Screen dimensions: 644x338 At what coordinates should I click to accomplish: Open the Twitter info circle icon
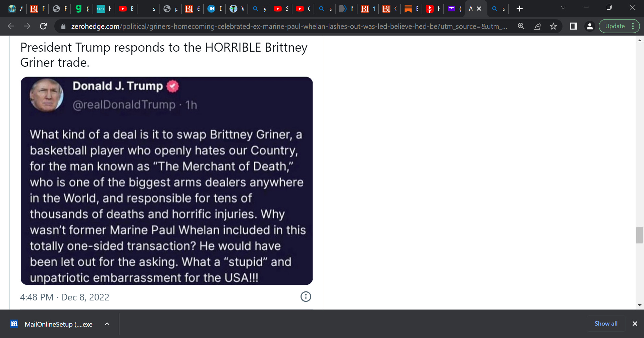(x=306, y=297)
